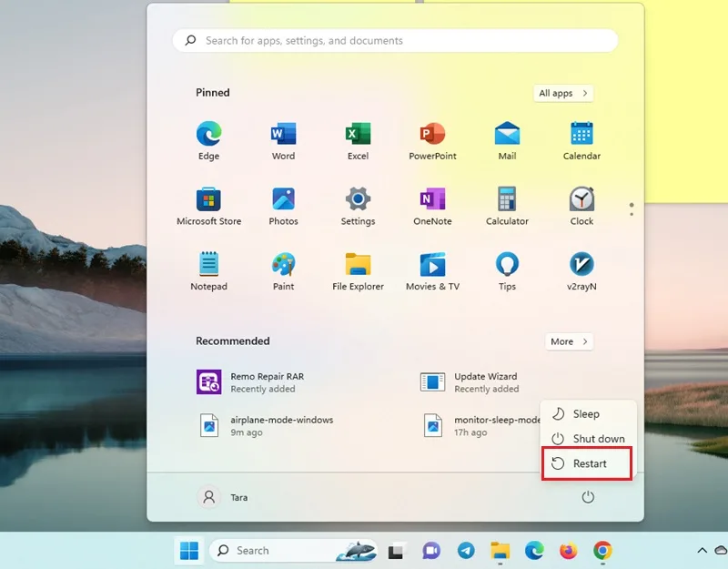Launch Microsoft Store
This screenshot has height=569, width=728.
[x=209, y=207]
